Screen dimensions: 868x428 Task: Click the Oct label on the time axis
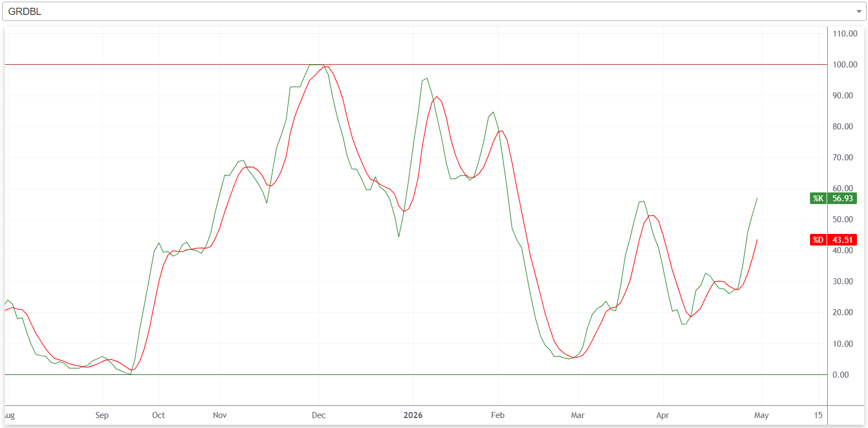[159, 415]
